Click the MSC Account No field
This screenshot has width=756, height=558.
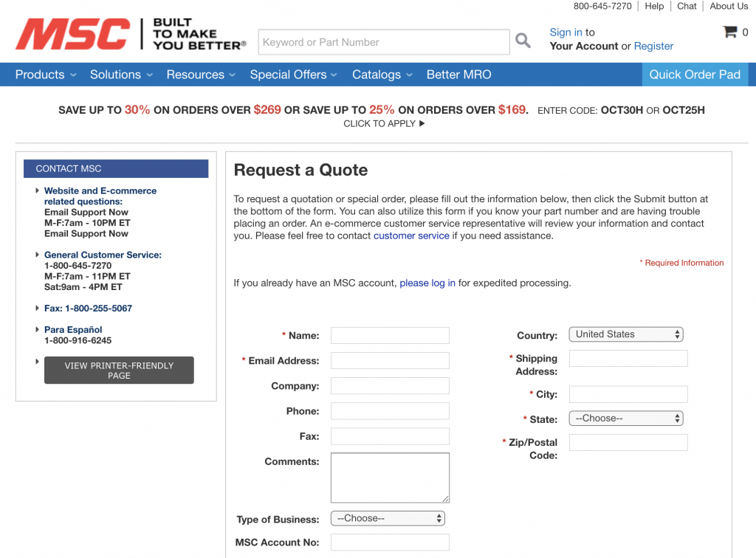tap(390, 542)
